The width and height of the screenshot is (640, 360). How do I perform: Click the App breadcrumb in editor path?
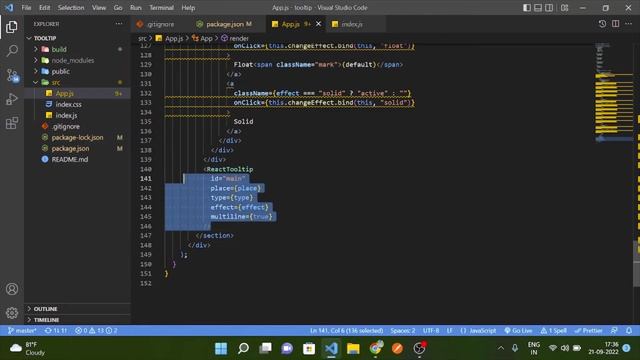point(202,38)
